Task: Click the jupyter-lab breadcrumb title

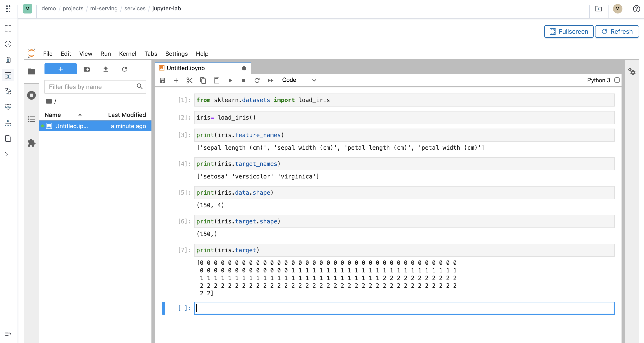Action: pos(167,9)
